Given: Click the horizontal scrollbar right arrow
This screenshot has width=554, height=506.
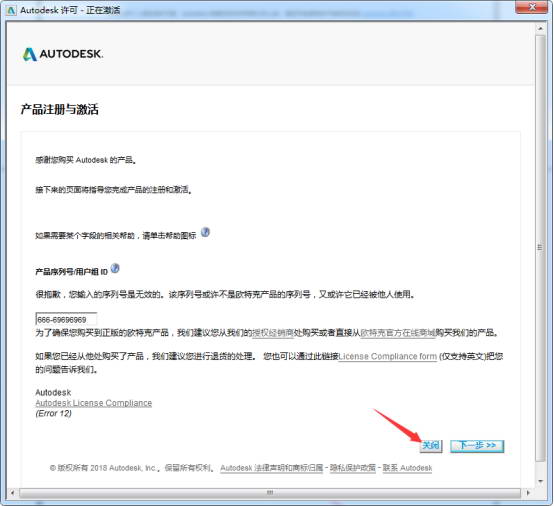Looking at the screenshot, I should click(528, 493).
